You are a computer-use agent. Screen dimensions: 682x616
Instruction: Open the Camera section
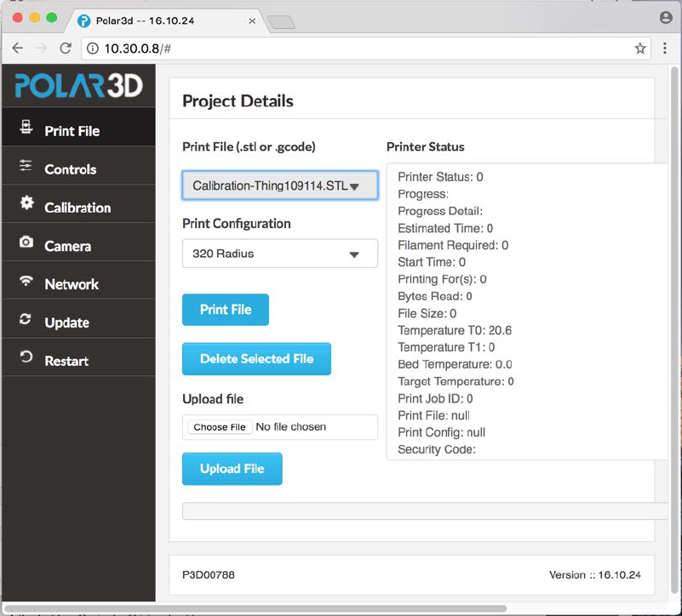click(x=78, y=242)
